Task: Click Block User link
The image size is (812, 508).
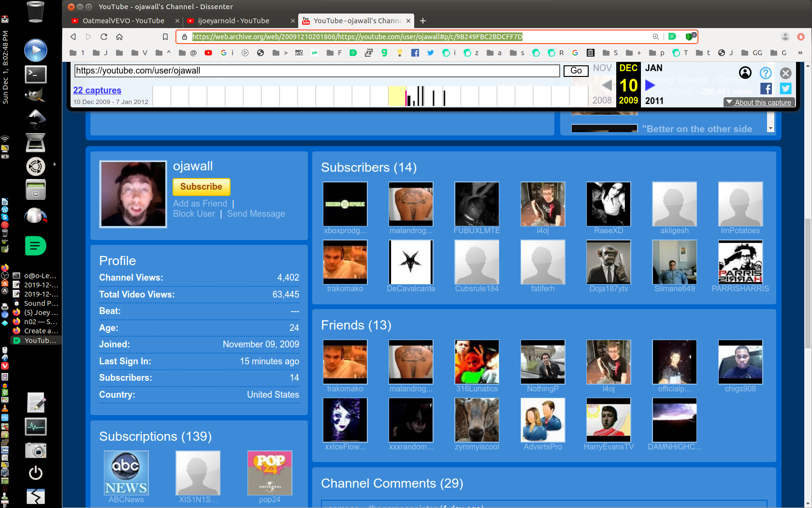Action: (194, 214)
